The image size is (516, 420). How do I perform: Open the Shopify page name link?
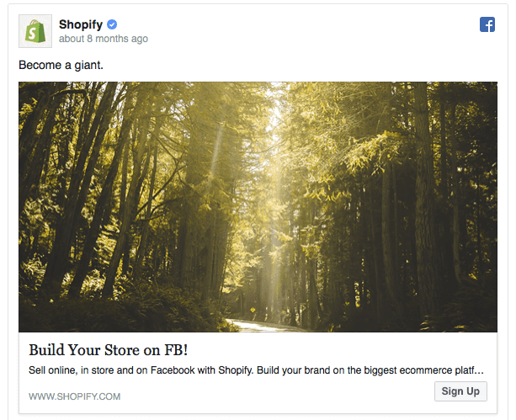[x=81, y=24]
